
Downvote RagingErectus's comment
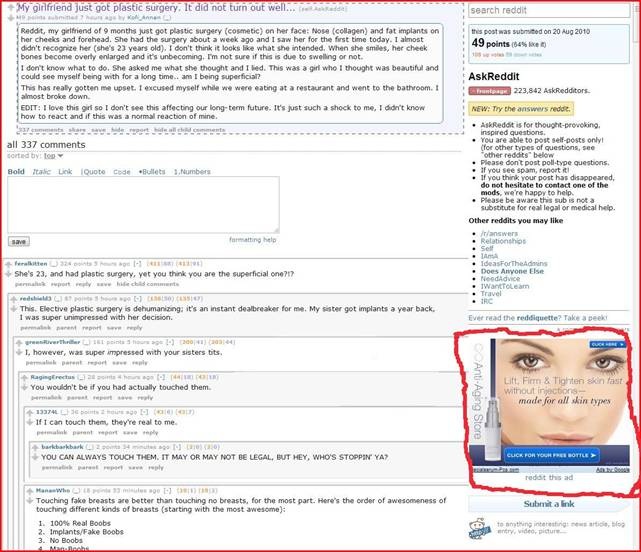point(24,386)
